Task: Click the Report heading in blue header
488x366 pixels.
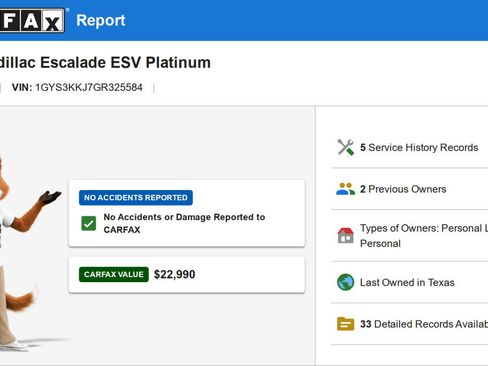Action: click(101, 20)
